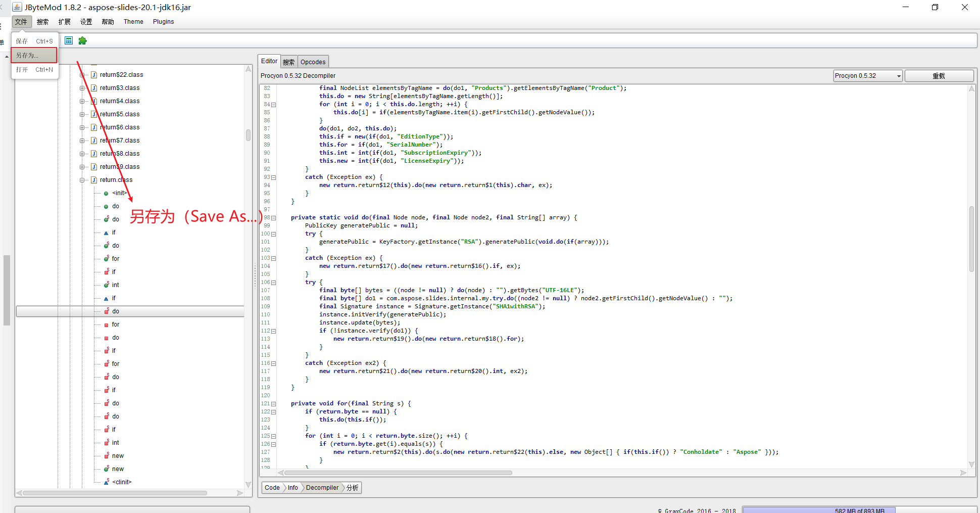Click the 重载 reload button
This screenshot has width=980, height=513.
coord(939,76)
